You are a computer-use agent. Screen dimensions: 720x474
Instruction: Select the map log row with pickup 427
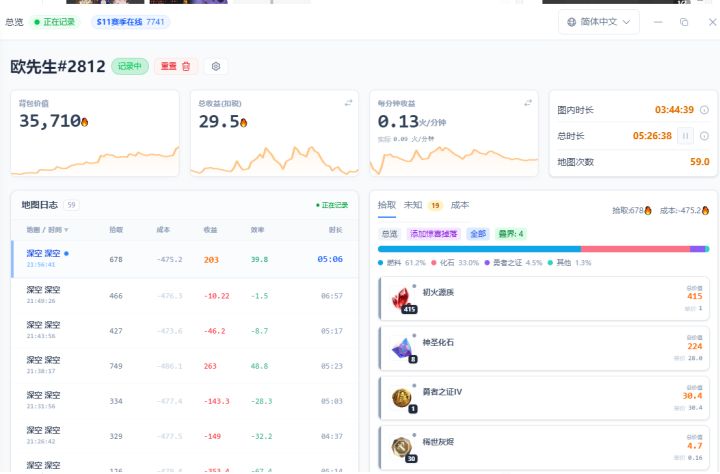coord(185,330)
